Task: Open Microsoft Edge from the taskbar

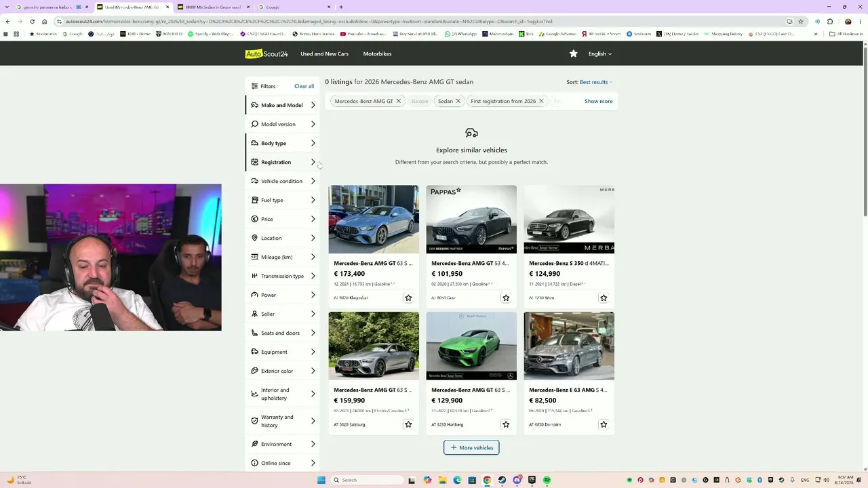Action: [457, 480]
